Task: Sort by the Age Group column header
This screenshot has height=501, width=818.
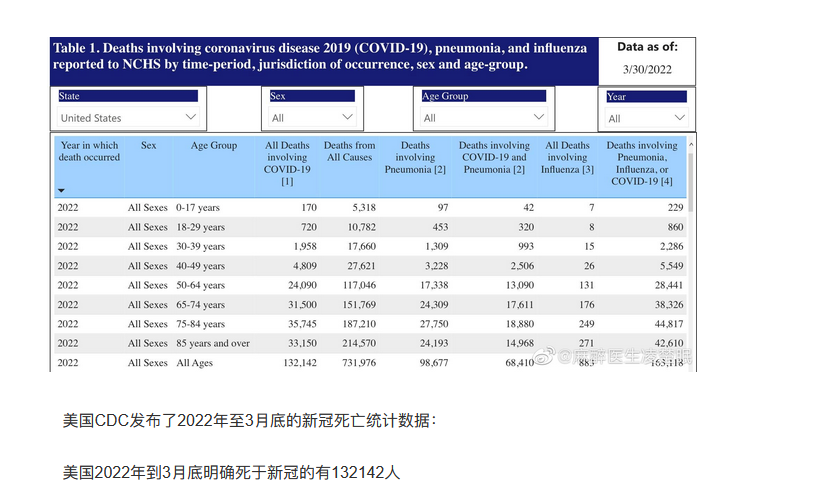Action: (x=214, y=146)
